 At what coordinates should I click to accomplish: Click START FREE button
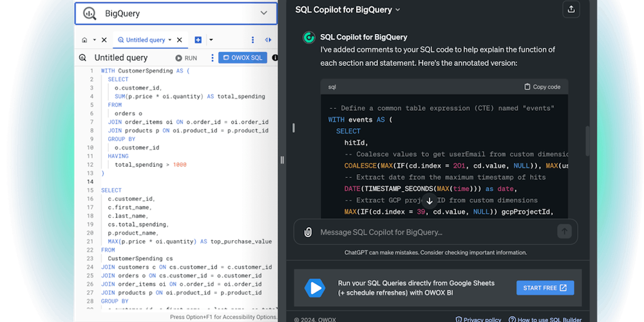pyautogui.click(x=545, y=288)
